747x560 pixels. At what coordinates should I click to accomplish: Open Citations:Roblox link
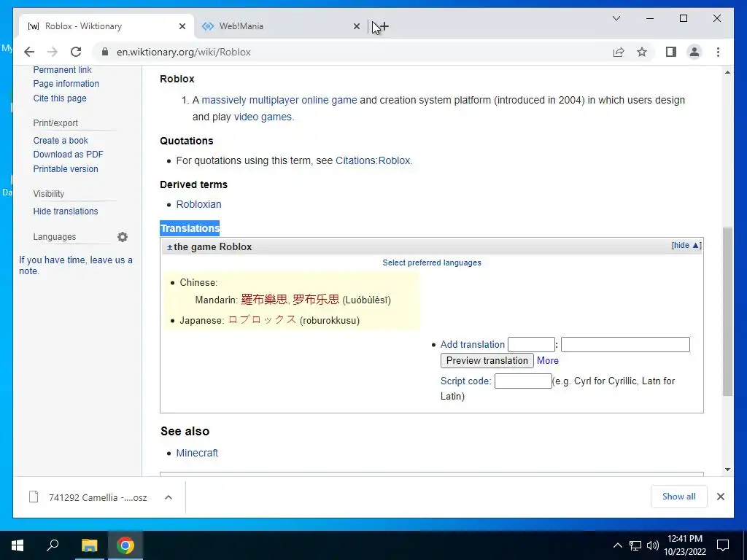[373, 161]
